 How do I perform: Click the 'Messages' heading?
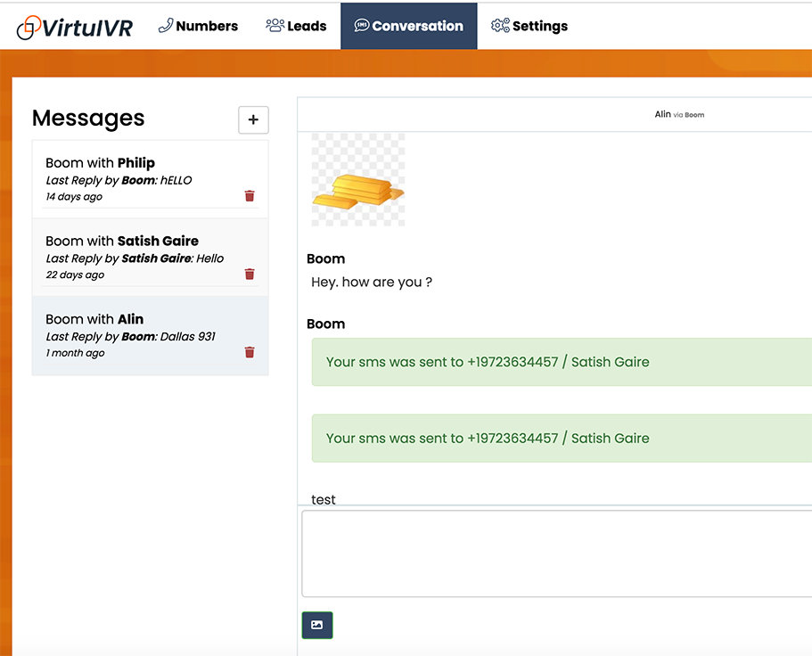(88, 119)
